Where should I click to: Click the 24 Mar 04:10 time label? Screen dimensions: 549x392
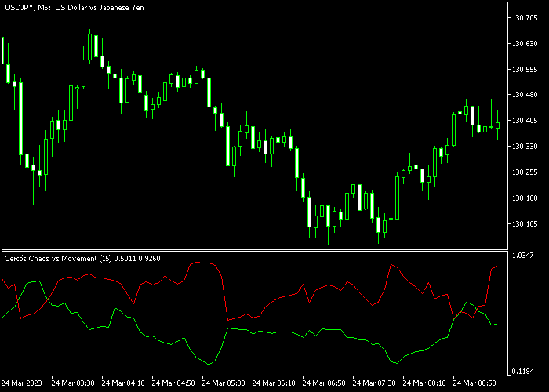(123, 383)
